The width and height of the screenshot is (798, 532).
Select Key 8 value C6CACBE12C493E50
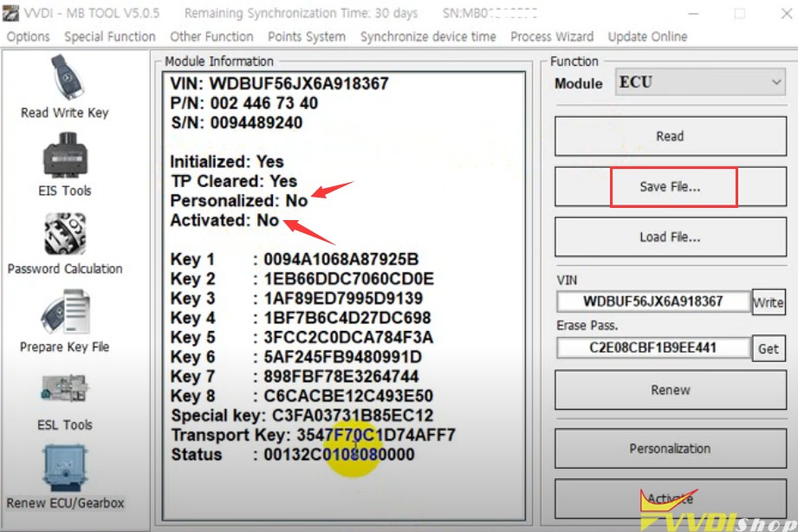348,396
